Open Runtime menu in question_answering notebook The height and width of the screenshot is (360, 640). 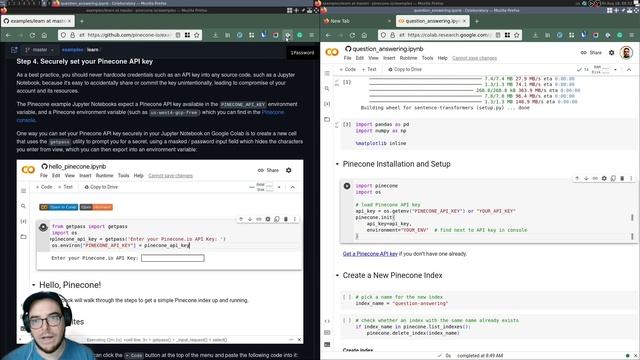pyautogui.click(x=408, y=58)
